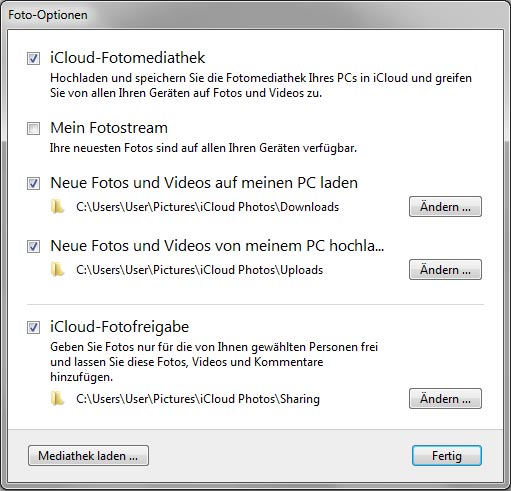The height and width of the screenshot is (491, 511).
Task: Click the iCloud Photos\Uploads path text
Action: (x=199, y=270)
